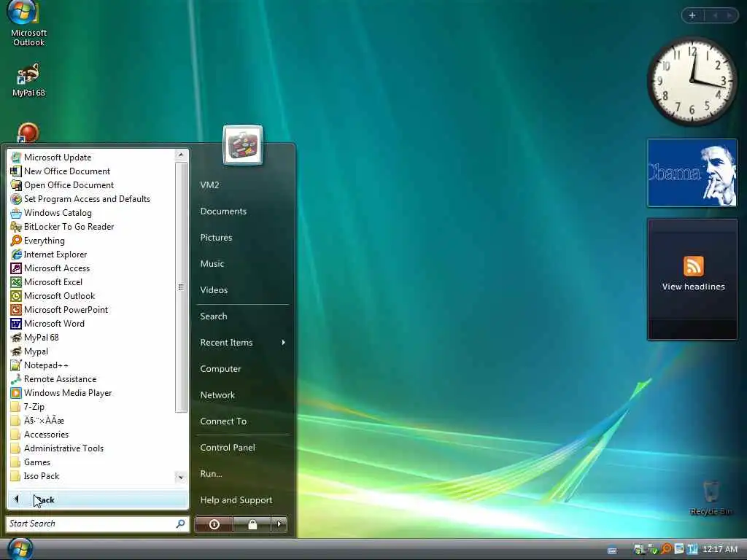Click the sidebar add gadgets plus button

(x=692, y=15)
